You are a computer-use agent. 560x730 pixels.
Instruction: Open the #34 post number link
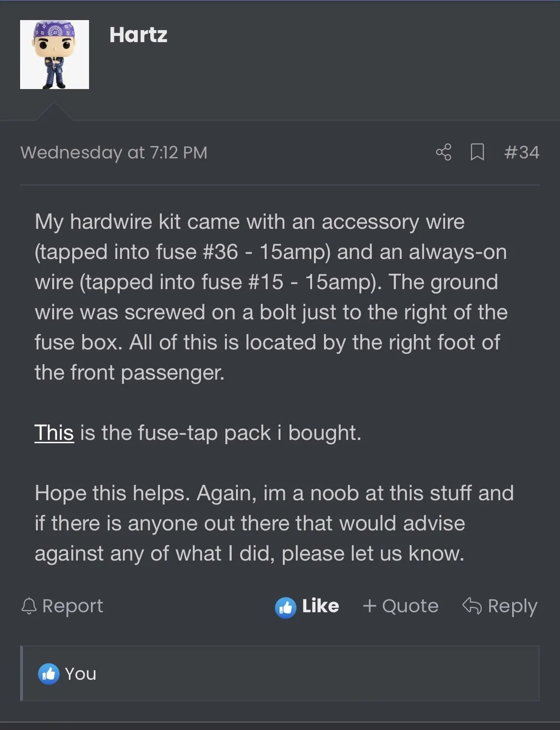coord(522,152)
